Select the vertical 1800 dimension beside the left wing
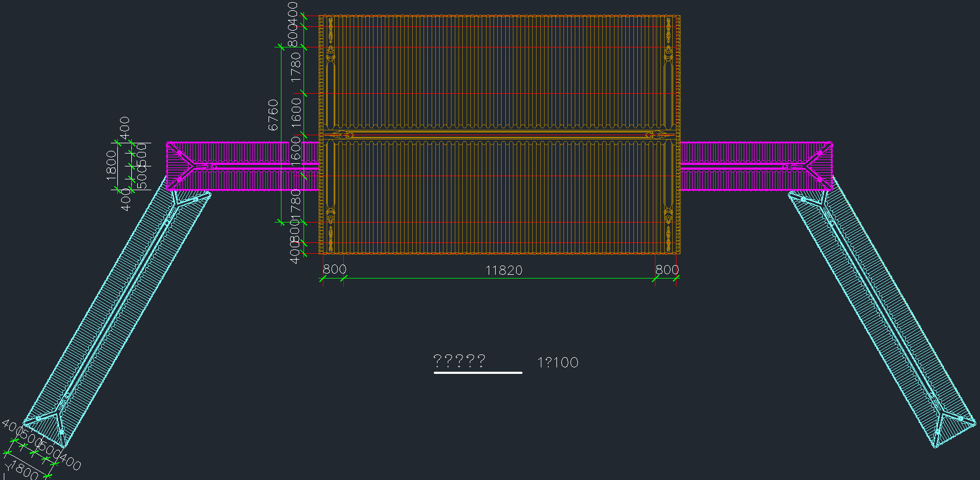980x480 pixels. point(111,165)
